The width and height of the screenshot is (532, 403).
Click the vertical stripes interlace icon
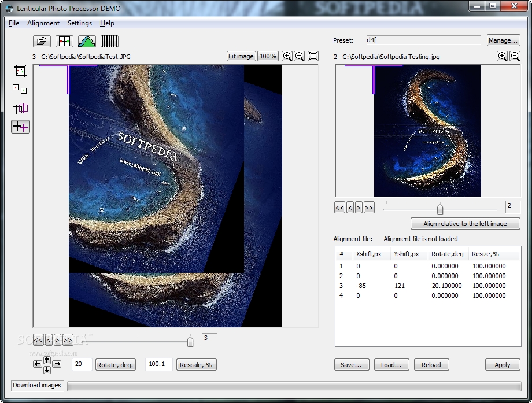(109, 42)
